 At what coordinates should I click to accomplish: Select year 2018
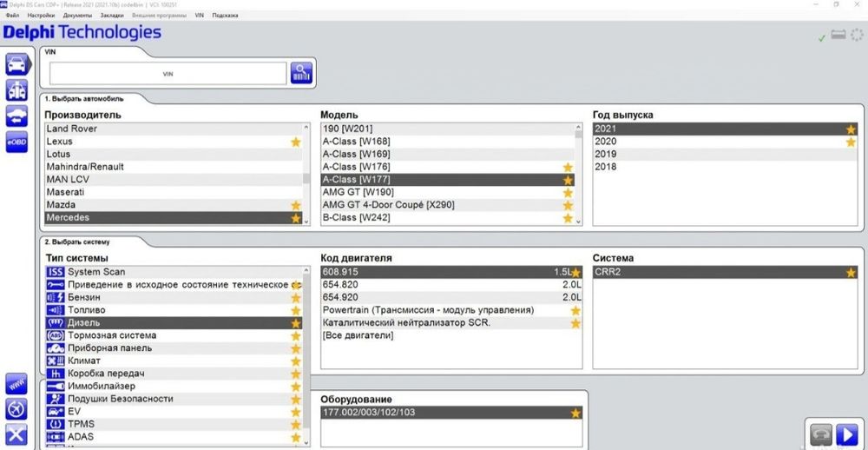[725, 167]
